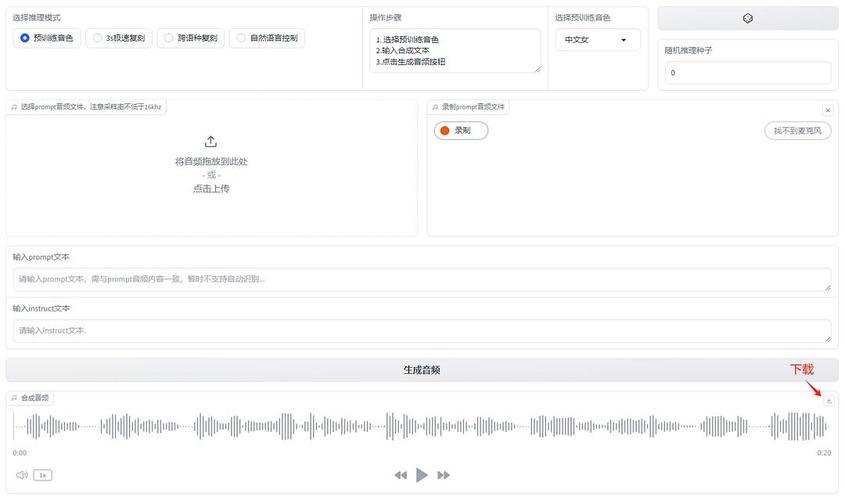
Task: Click the 合成音频 label
Action: [x=30, y=398]
